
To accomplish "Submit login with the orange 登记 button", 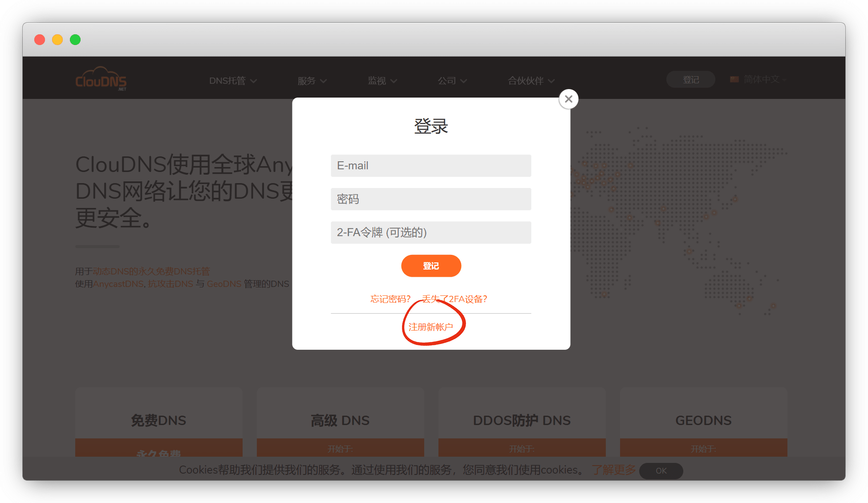I will [x=431, y=266].
